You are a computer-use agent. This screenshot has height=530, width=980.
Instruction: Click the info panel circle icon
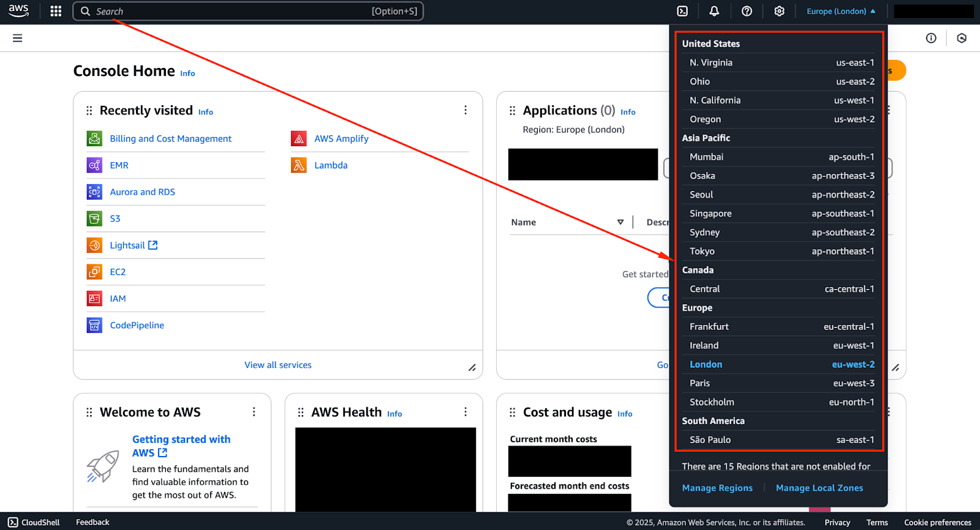pos(931,38)
